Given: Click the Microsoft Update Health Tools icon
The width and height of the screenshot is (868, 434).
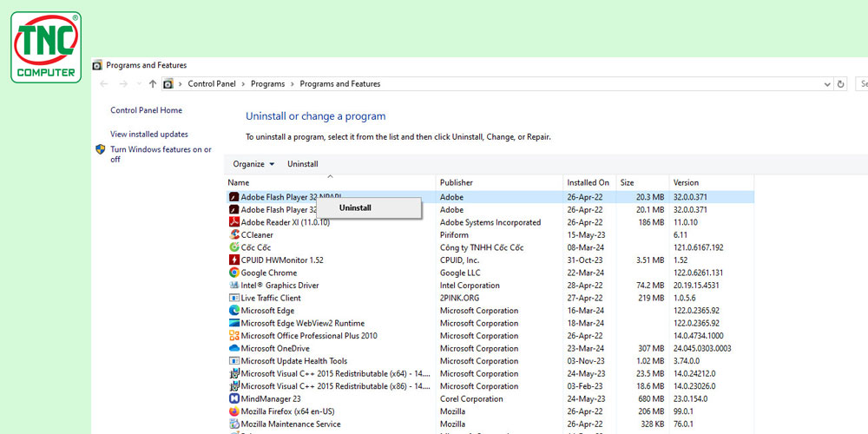Looking at the screenshot, I should (x=233, y=361).
